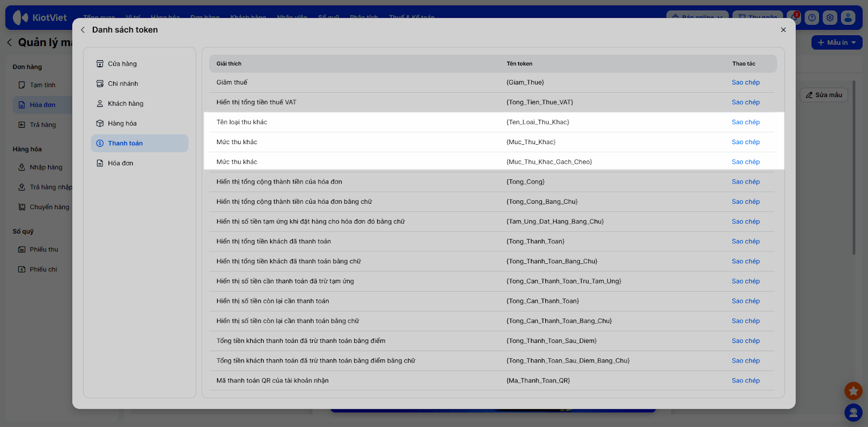Click Sao chép for {Tong_Thanh_Toan}

point(745,242)
